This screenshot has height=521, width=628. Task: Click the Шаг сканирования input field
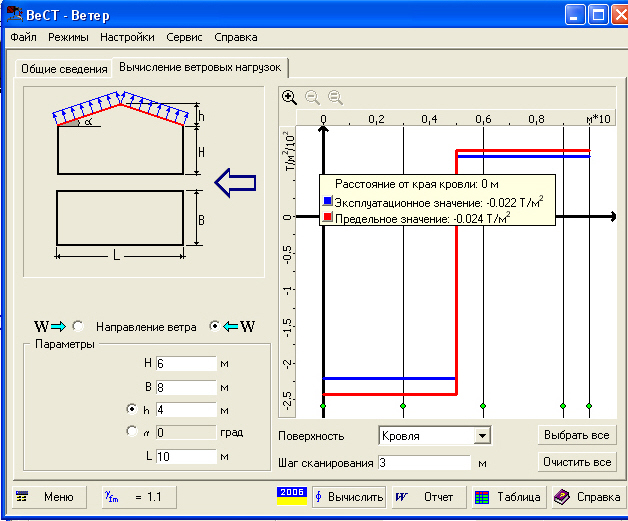tap(424, 463)
